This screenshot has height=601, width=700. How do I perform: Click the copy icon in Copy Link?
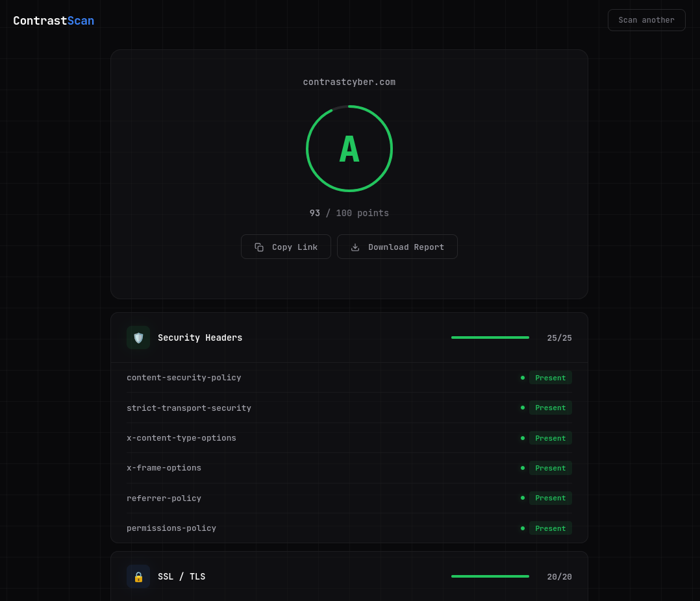click(x=259, y=247)
